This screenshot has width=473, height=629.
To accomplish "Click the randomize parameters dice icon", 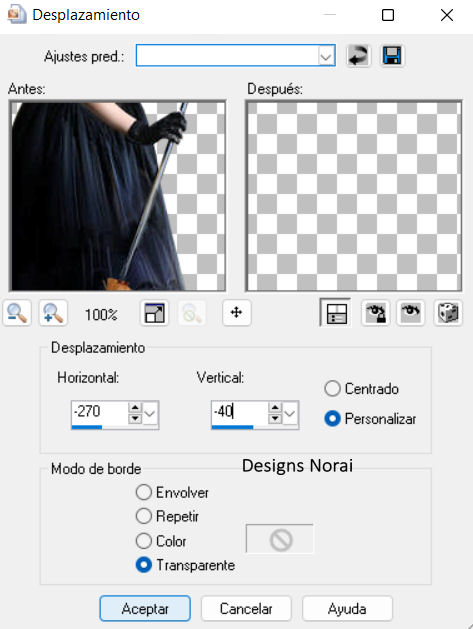I will (x=448, y=313).
